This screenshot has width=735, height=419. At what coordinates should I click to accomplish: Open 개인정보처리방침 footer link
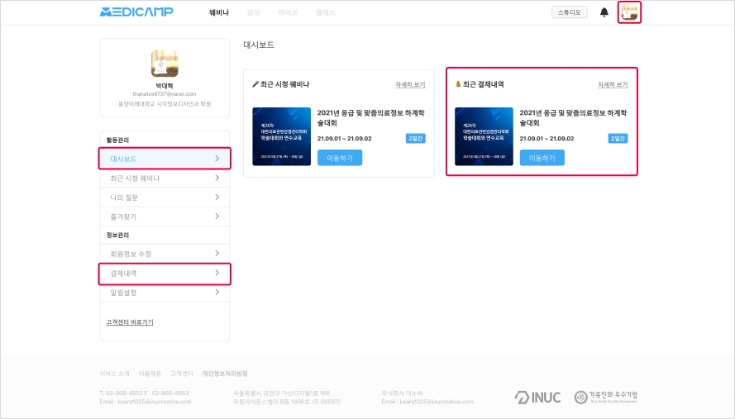point(225,374)
